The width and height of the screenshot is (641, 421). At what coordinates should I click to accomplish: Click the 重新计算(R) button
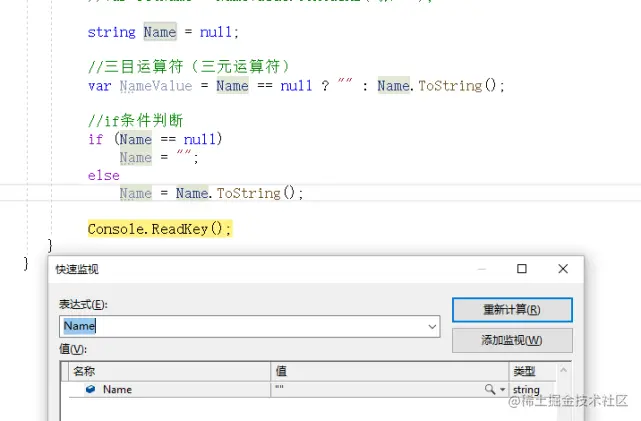(x=512, y=310)
